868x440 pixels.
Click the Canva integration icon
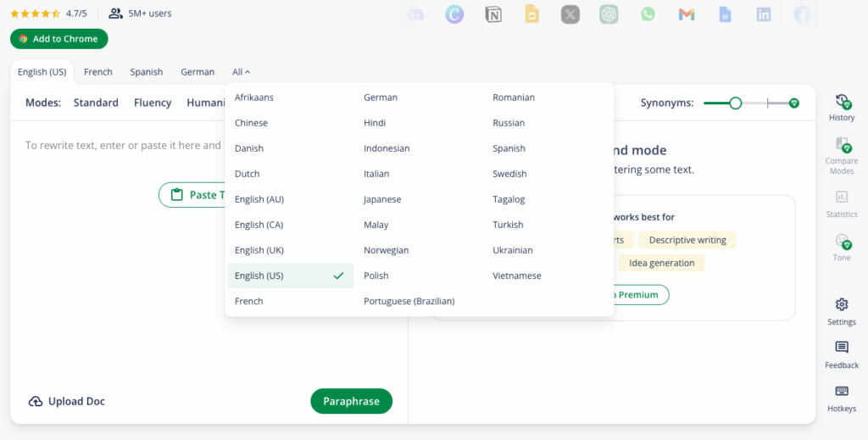pos(454,14)
